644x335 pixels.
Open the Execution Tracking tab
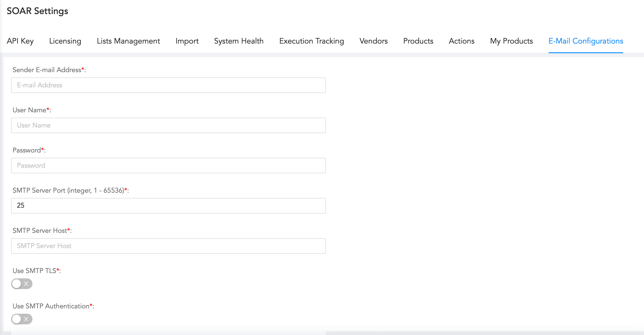(311, 41)
